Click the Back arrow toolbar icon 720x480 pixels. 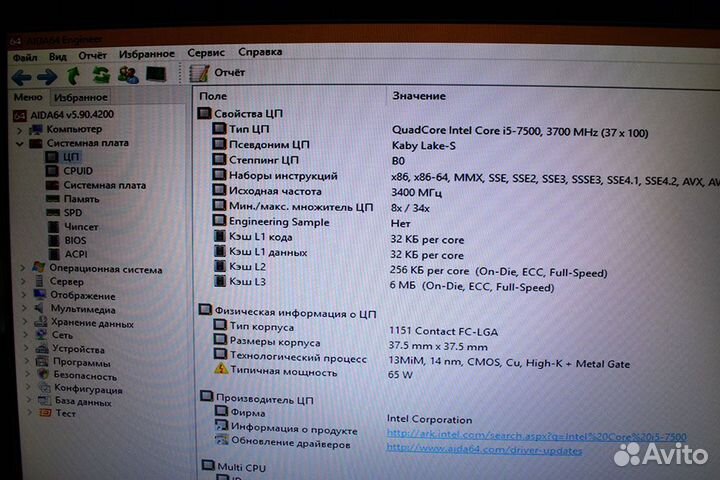(x=22, y=77)
